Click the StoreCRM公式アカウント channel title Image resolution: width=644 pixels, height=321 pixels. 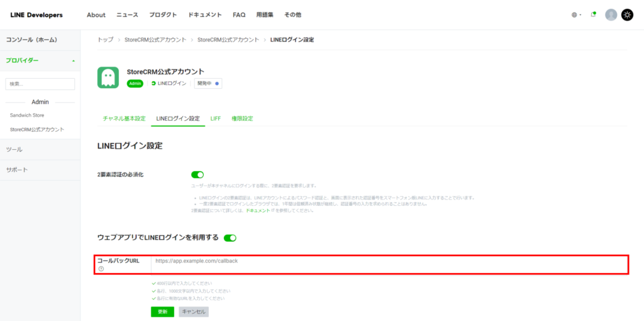165,72
